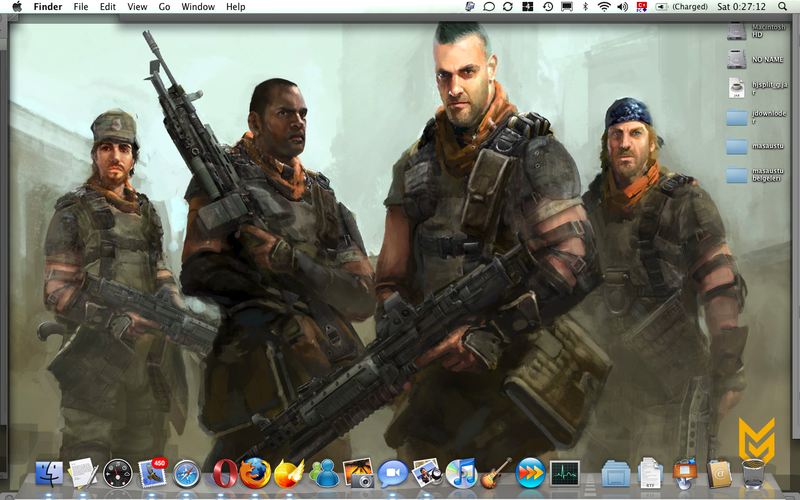Open Address Book from the Dock
This screenshot has height=500, width=800.
(719, 473)
